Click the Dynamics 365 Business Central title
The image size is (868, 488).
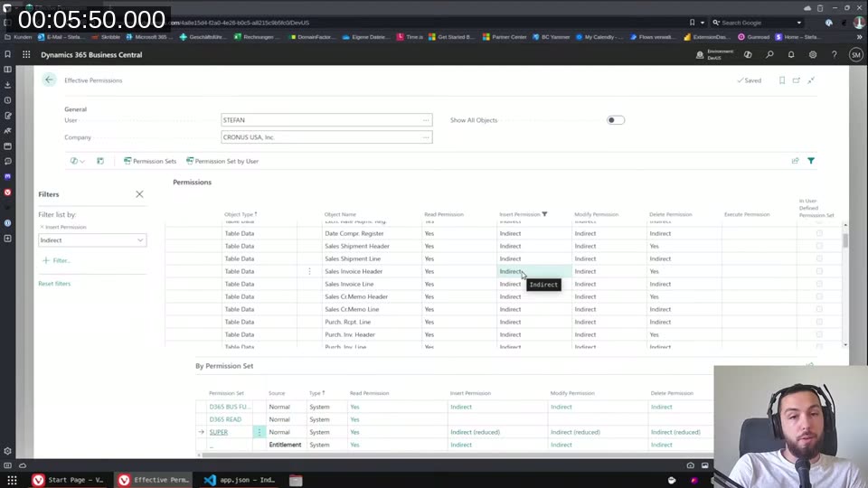click(91, 55)
